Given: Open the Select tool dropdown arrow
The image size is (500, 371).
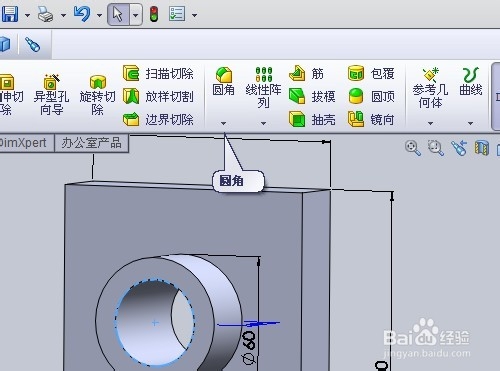Looking at the screenshot, I should (x=136, y=15).
